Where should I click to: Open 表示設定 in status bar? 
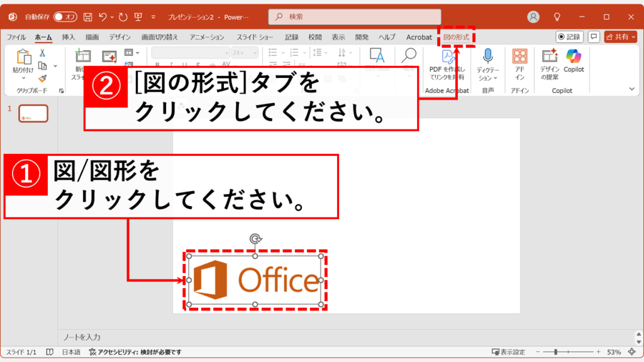pyautogui.click(x=508, y=352)
